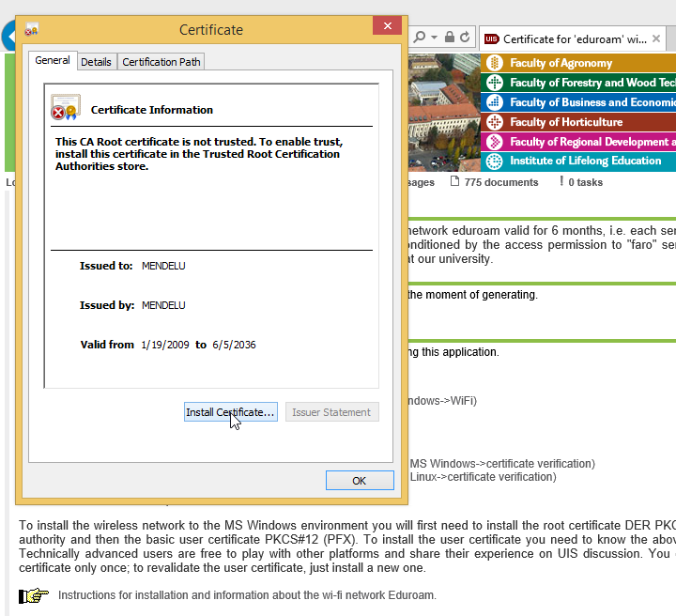The height and width of the screenshot is (616, 676).
Task: Confirm the Certificate dialog with OK
Action: [x=360, y=480]
